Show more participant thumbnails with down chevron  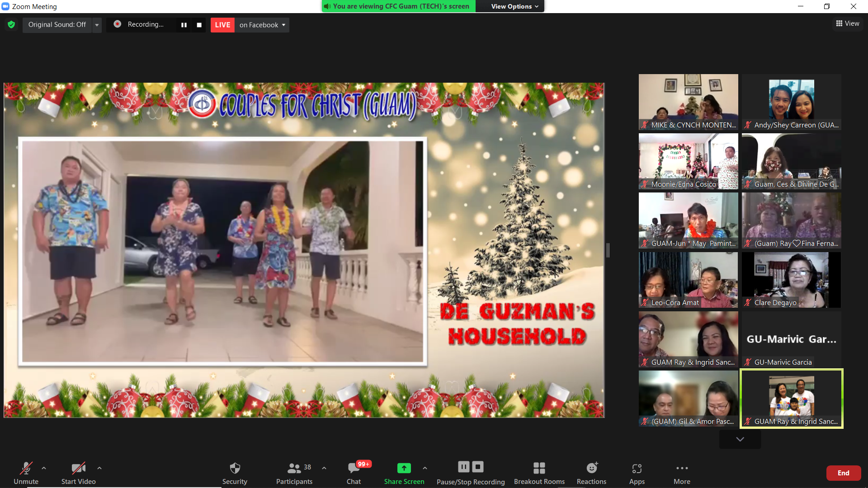[740, 439]
